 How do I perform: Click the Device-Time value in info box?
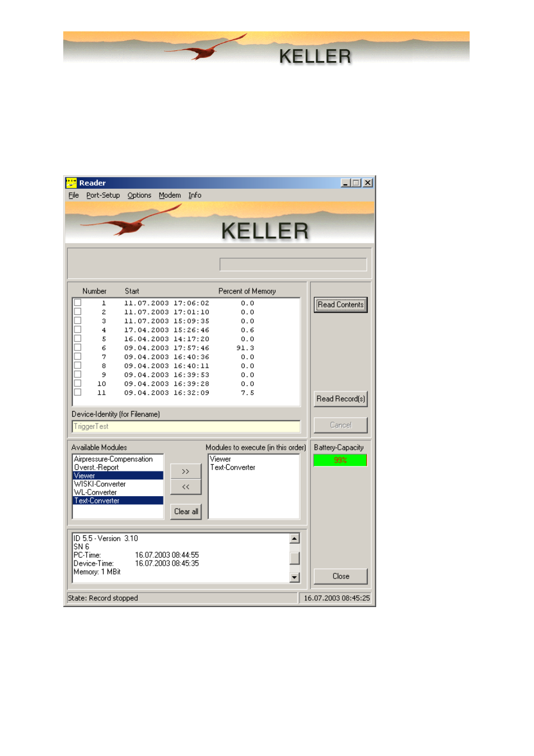(167, 563)
